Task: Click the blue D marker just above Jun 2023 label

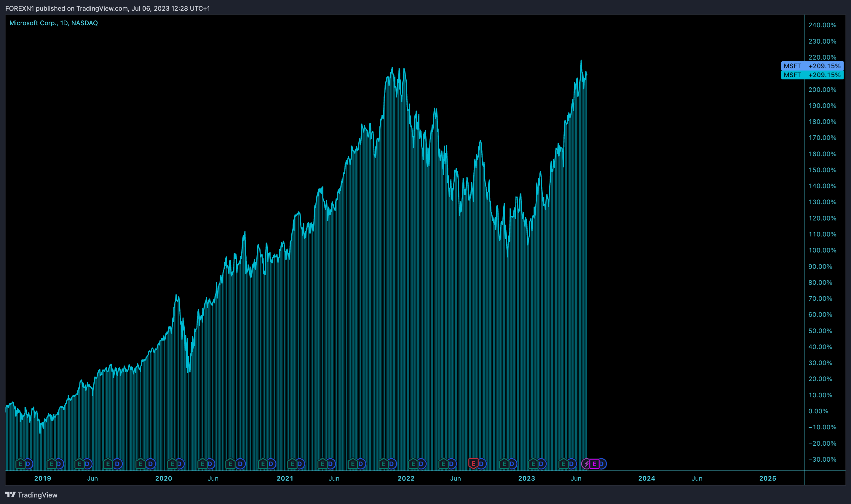Action: click(572, 464)
